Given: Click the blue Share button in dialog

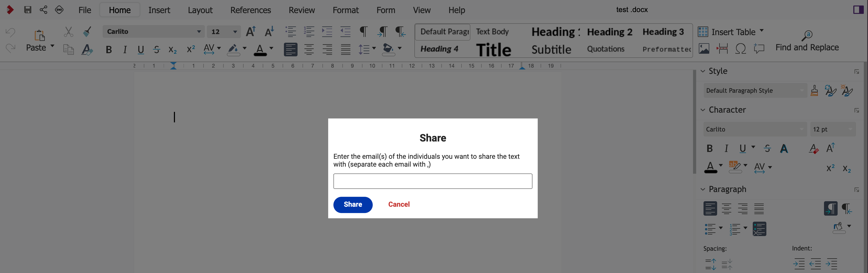Looking at the screenshot, I should coord(353,205).
